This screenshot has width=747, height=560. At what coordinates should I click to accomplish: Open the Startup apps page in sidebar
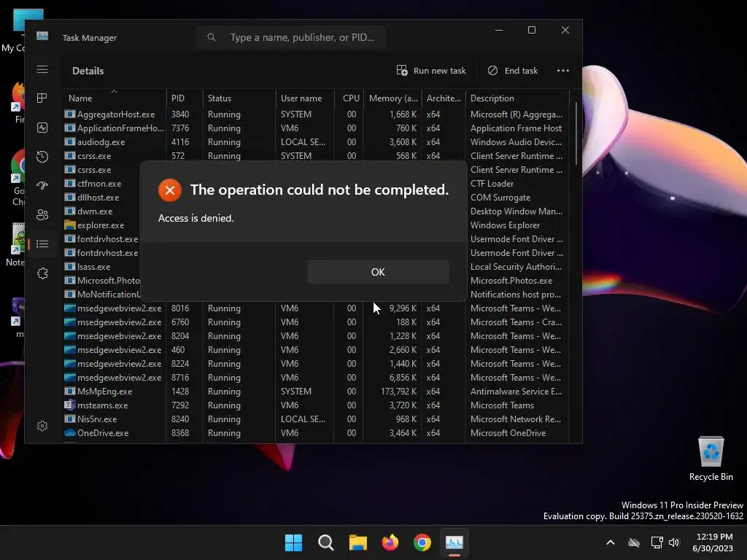coord(42,186)
